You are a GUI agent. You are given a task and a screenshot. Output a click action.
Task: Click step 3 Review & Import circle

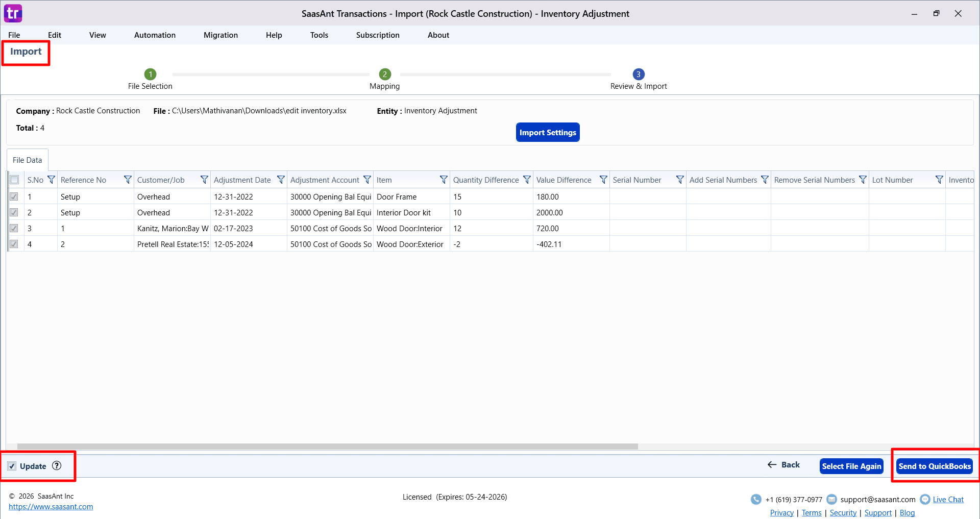(x=639, y=74)
